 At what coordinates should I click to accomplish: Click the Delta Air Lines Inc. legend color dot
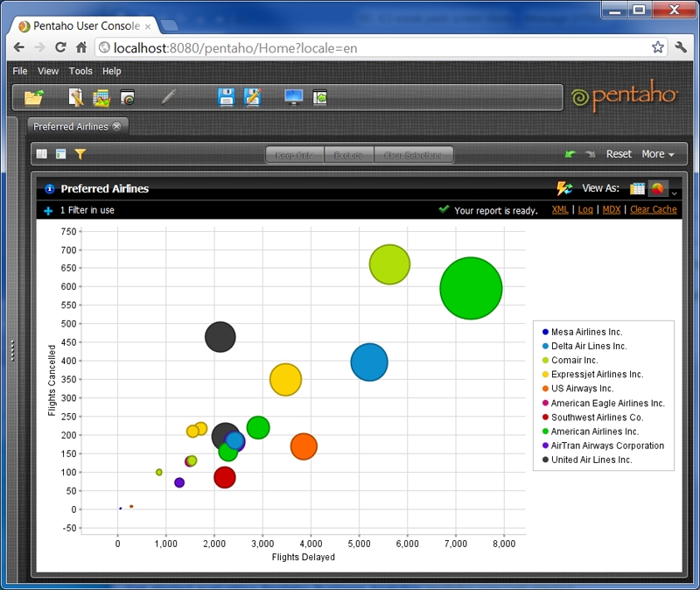(x=545, y=346)
